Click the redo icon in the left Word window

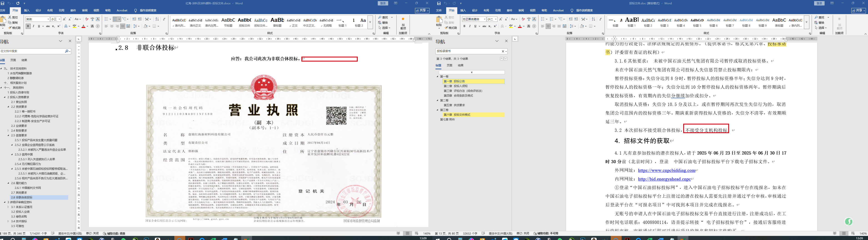[18, 3]
